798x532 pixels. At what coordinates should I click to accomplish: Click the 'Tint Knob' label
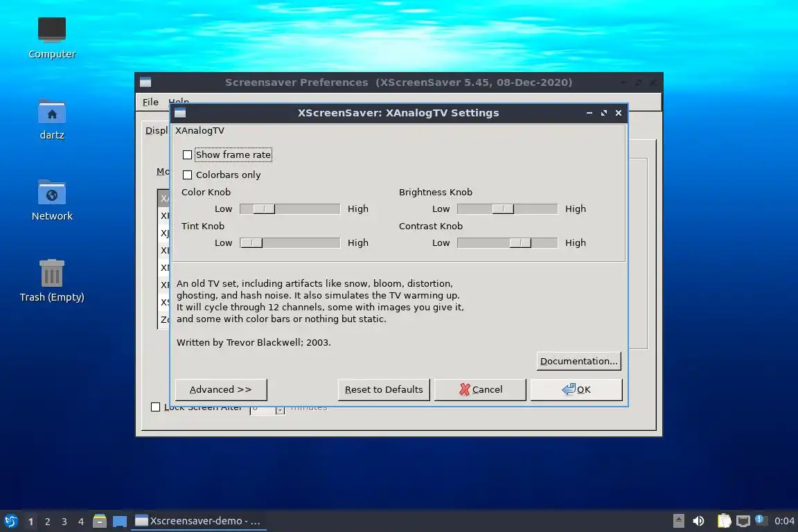tap(202, 226)
